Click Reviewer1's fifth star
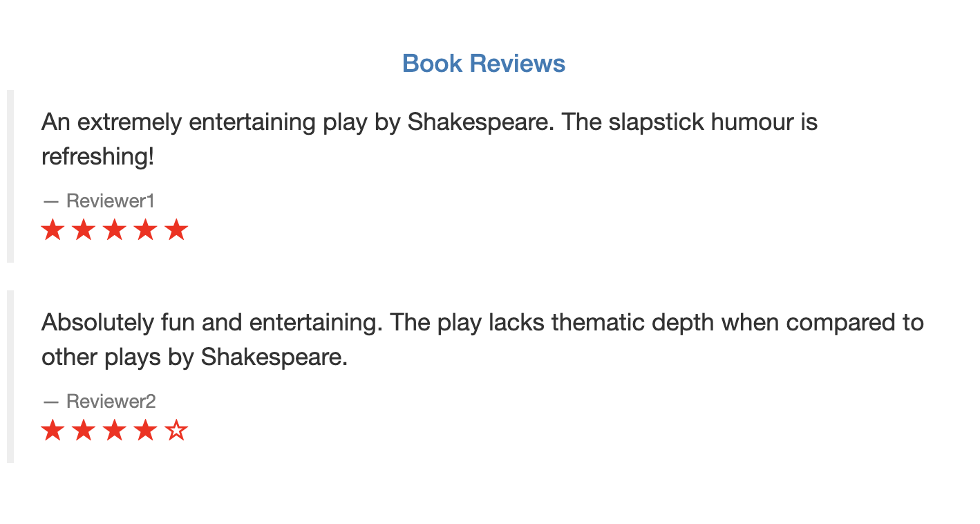Screen dimensions: 980x524 [177, 230]
